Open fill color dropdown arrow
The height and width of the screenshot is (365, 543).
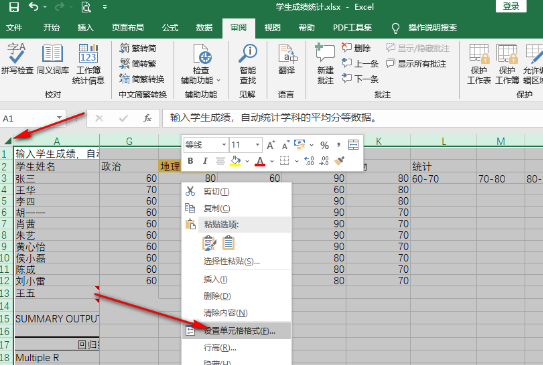[247, 161]
